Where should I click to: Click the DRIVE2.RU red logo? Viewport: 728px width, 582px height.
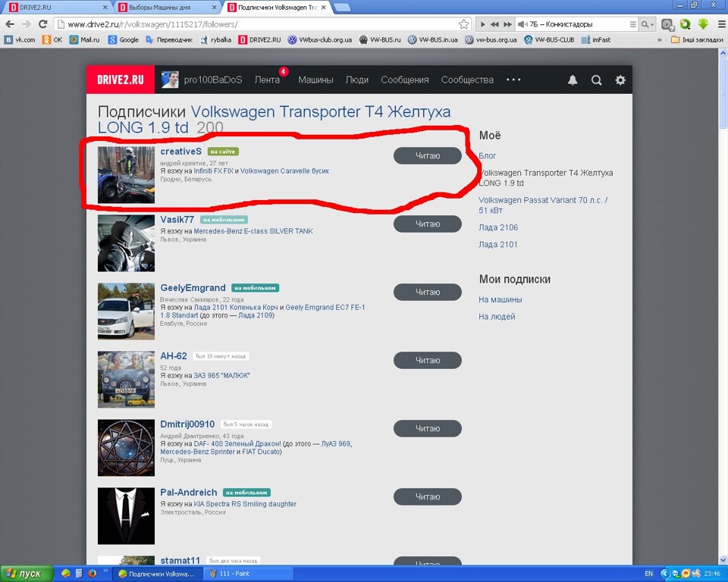(x=121, y=80)
